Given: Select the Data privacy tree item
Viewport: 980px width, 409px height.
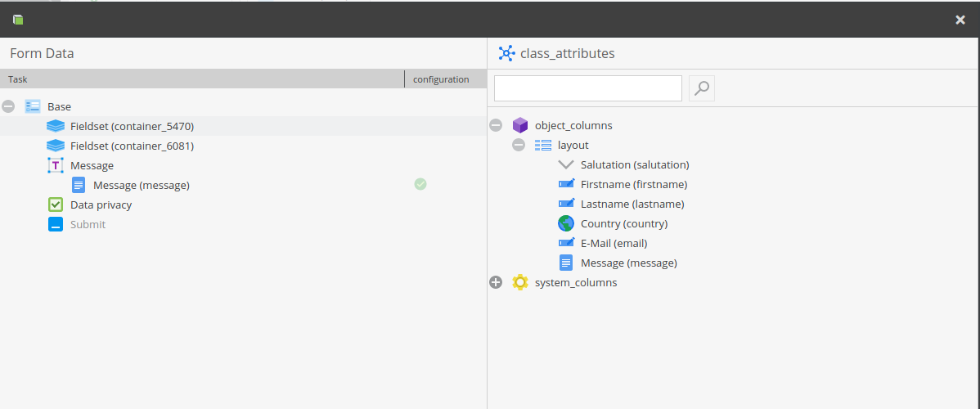Looking at the screenshot, I should click(x=101, y=204).
